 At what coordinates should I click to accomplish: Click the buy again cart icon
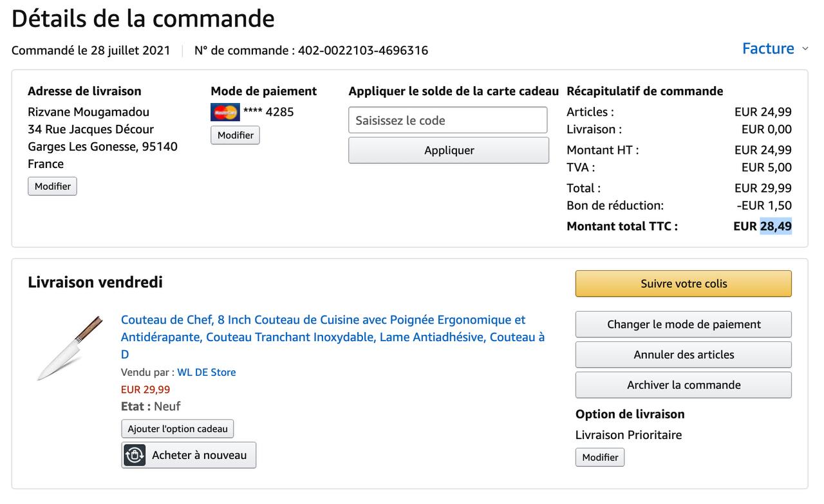134,455
